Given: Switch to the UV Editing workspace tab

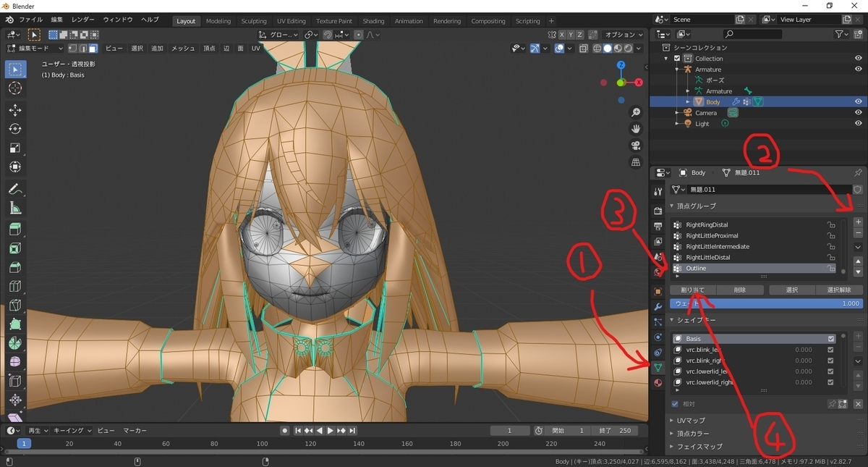Looking at the screenshot, I should (292, 21).
